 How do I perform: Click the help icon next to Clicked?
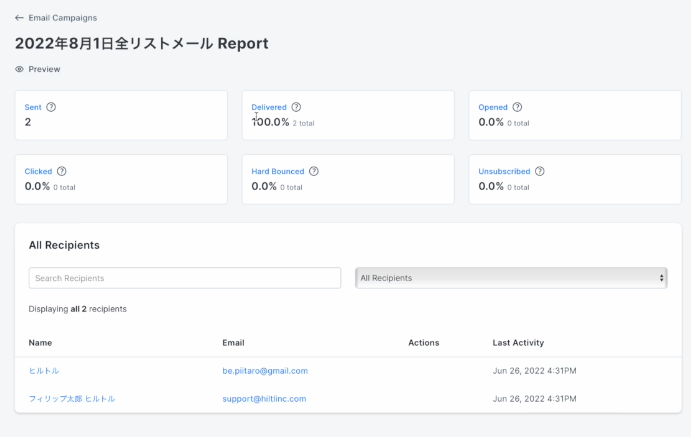[62, 171]
